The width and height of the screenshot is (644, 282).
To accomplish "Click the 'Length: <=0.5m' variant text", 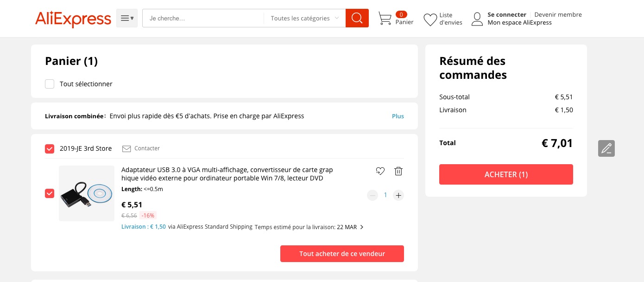I will pyautogui.click(x=142, y=189).
